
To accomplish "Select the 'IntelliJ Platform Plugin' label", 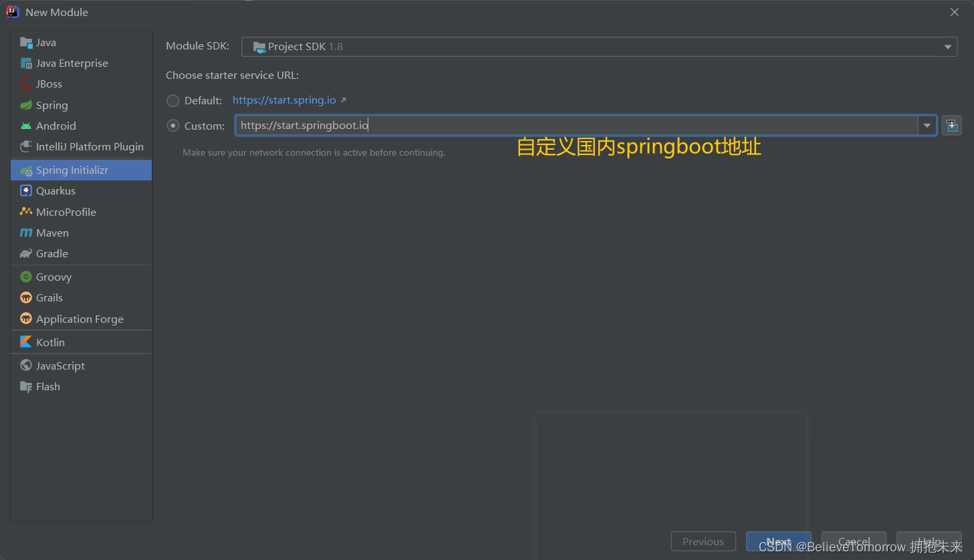I will point(90,147).
